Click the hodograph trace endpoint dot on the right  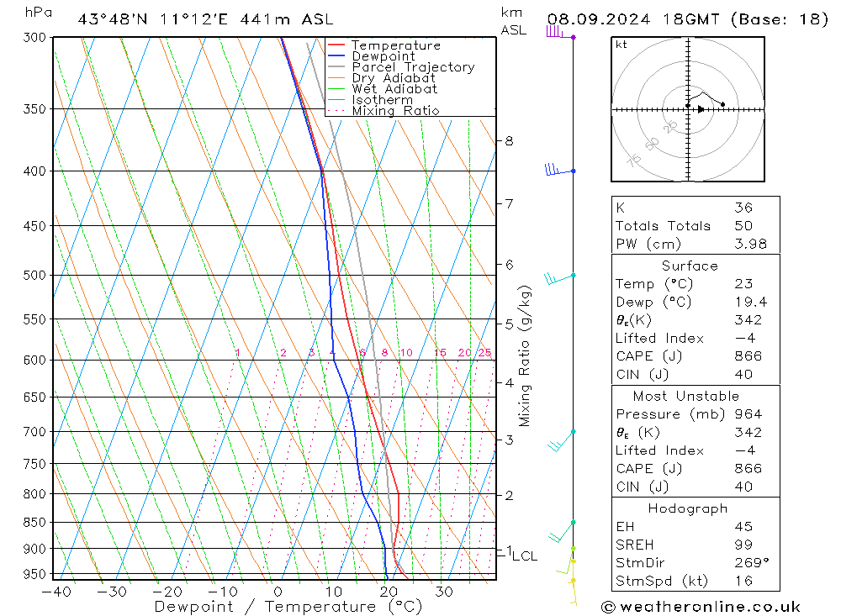point(722,104)
